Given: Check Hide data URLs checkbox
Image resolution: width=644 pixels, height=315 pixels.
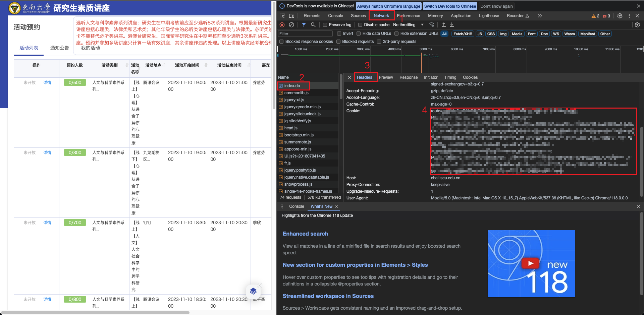Looking at the screenshot, I should pyautogui.click(x=359, y=34).
